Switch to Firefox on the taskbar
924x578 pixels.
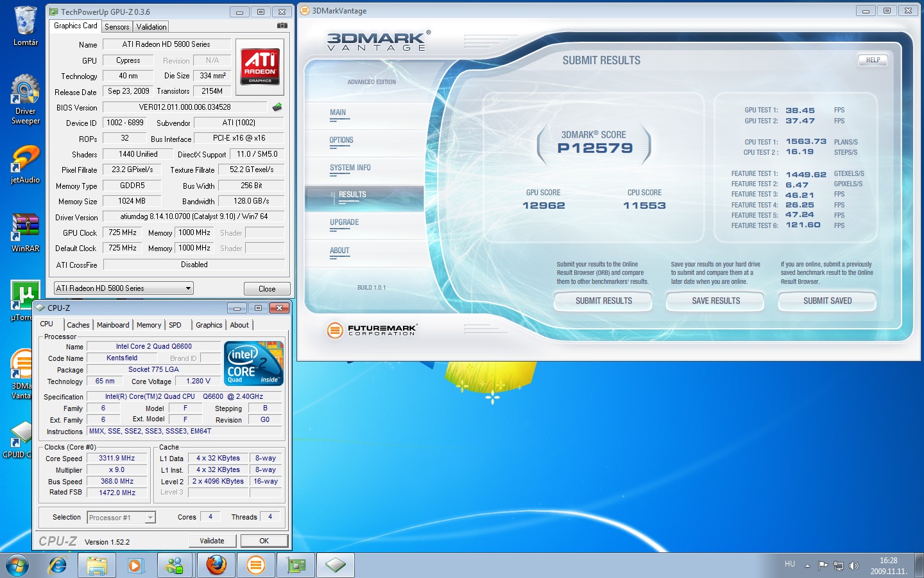click(x=216, y=566)
